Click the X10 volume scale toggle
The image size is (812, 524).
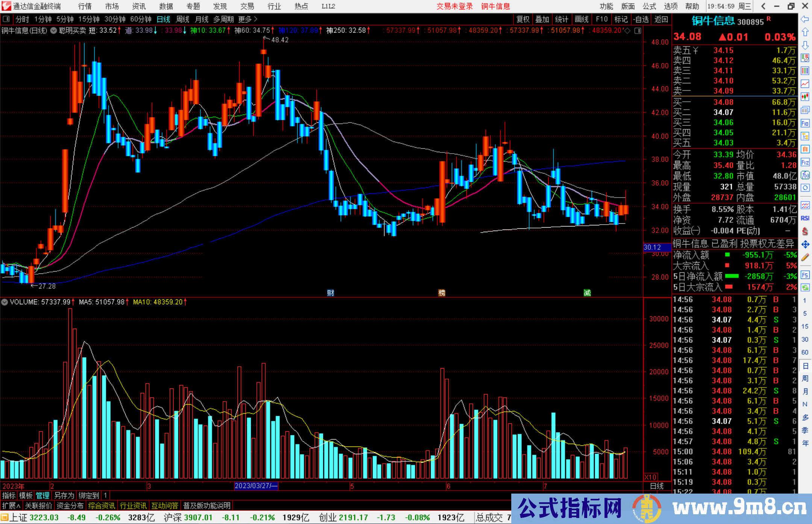(x=651, y=477)
